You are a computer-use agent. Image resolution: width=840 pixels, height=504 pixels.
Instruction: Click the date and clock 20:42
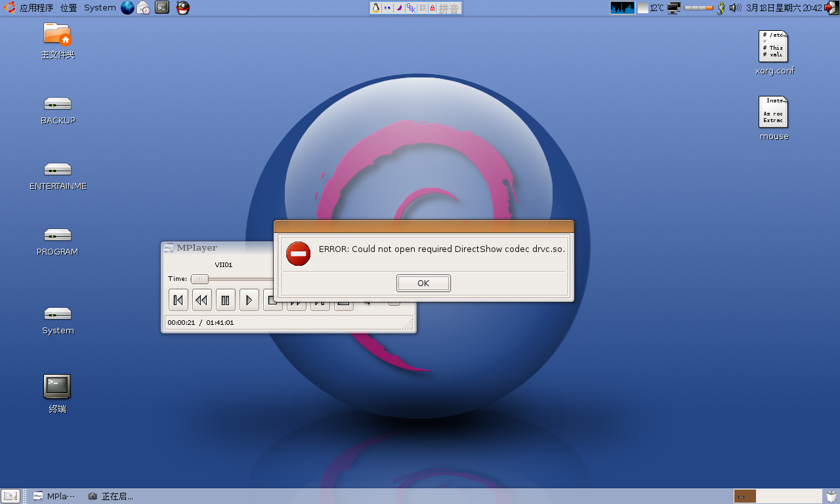784,8
